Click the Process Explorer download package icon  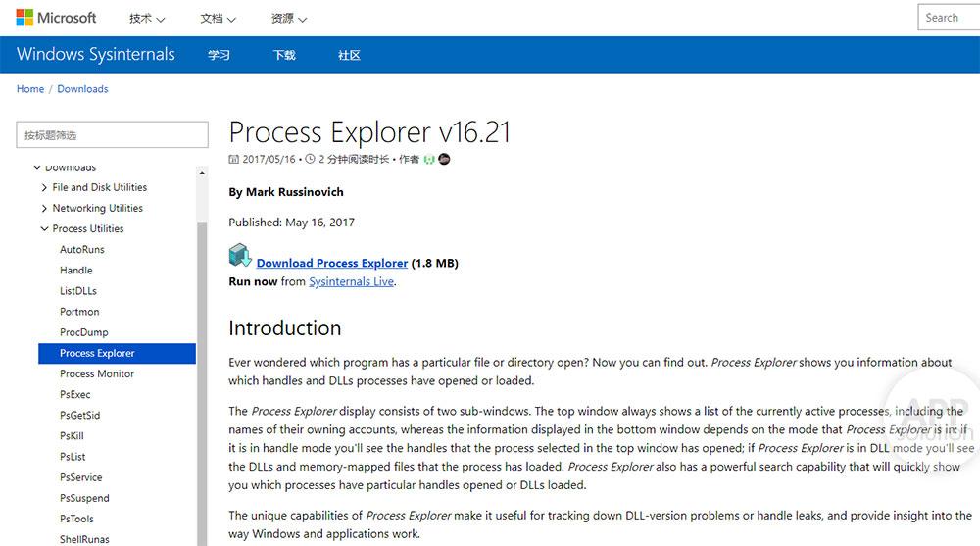(x=240, y=257)
